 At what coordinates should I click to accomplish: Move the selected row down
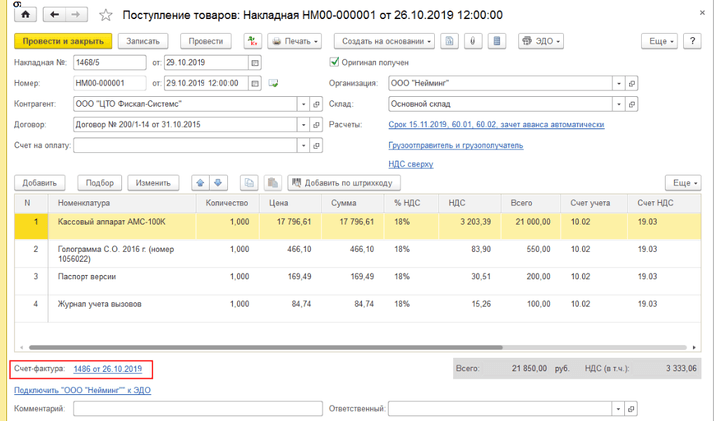pyautogui.click(x=219, y=183)
